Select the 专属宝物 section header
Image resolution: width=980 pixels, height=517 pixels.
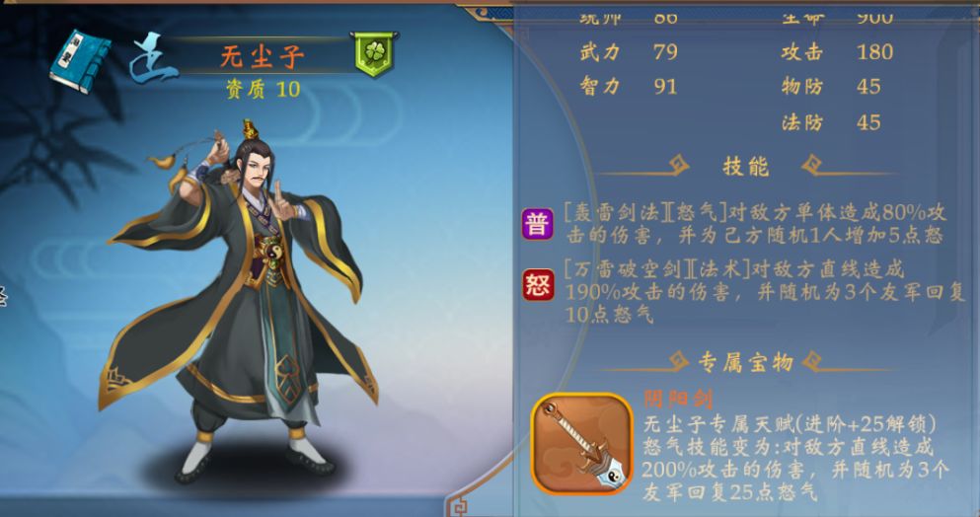(x=746, y=362)
